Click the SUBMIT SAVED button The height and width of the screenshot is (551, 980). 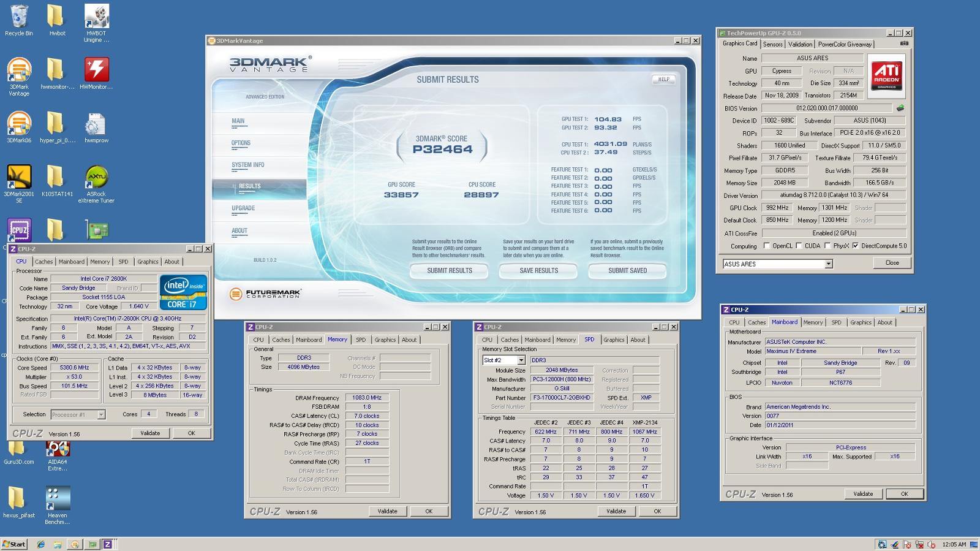click(628, 270)
